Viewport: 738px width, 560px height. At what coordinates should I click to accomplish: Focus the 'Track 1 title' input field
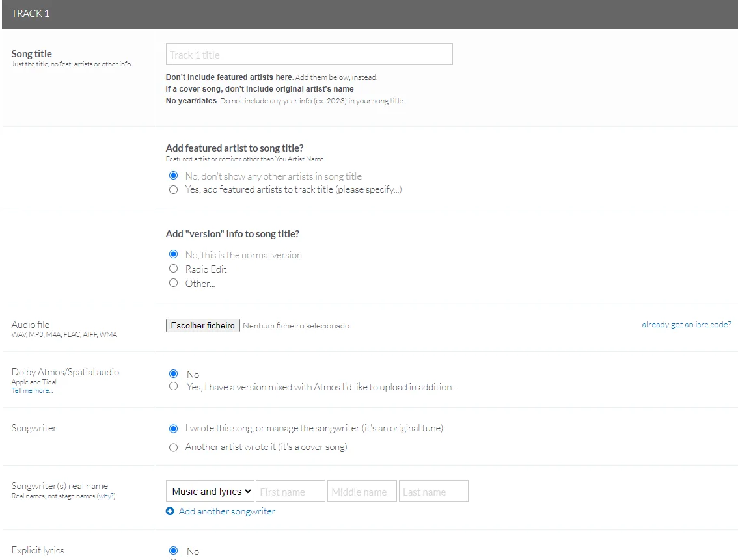click(x=309, y=54)
